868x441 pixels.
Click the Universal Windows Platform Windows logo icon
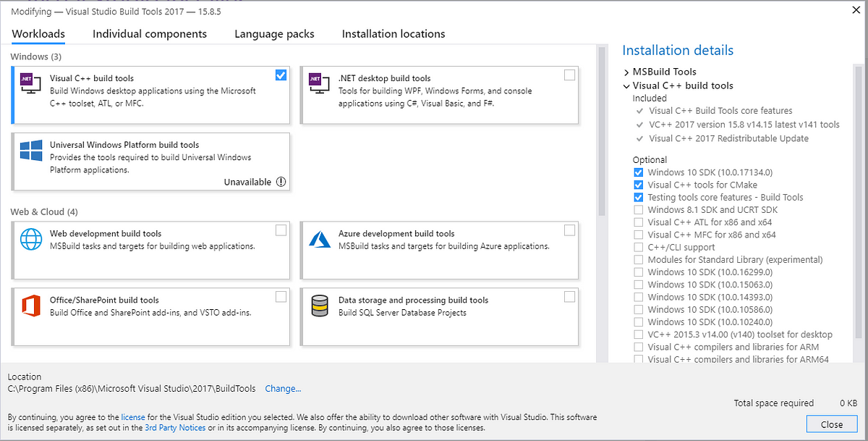click(30, 151)
